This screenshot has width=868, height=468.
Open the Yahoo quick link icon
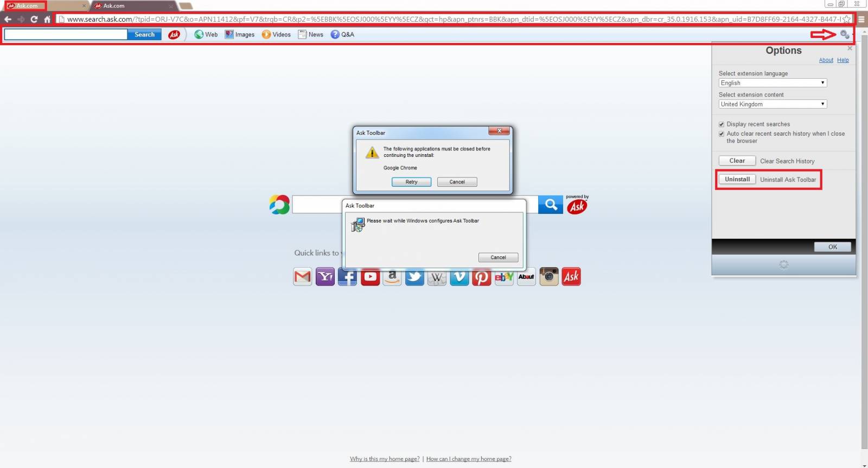[325, 277]
